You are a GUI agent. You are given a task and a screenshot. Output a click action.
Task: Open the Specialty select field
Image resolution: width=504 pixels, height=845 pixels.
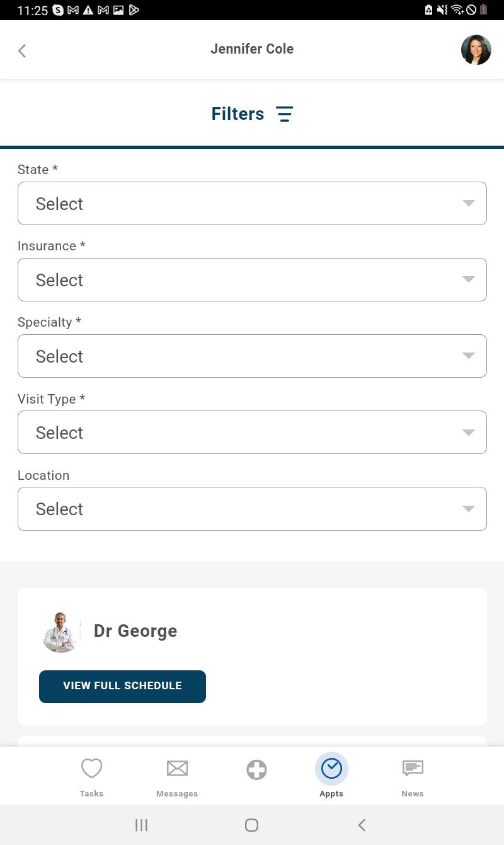[252, 356]
